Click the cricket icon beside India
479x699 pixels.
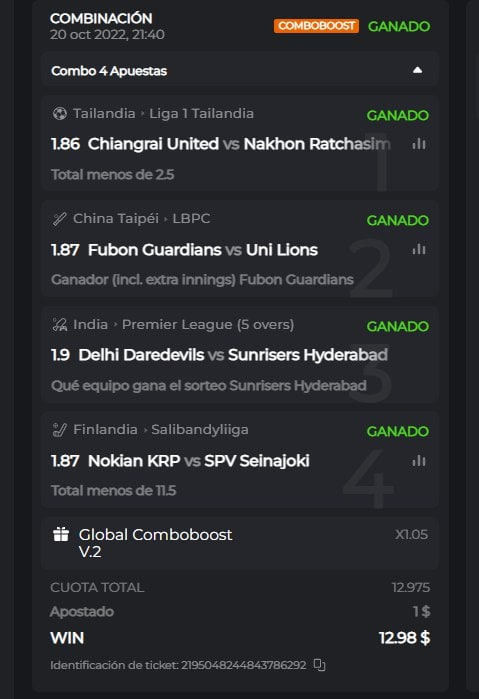tap(59, 325)
